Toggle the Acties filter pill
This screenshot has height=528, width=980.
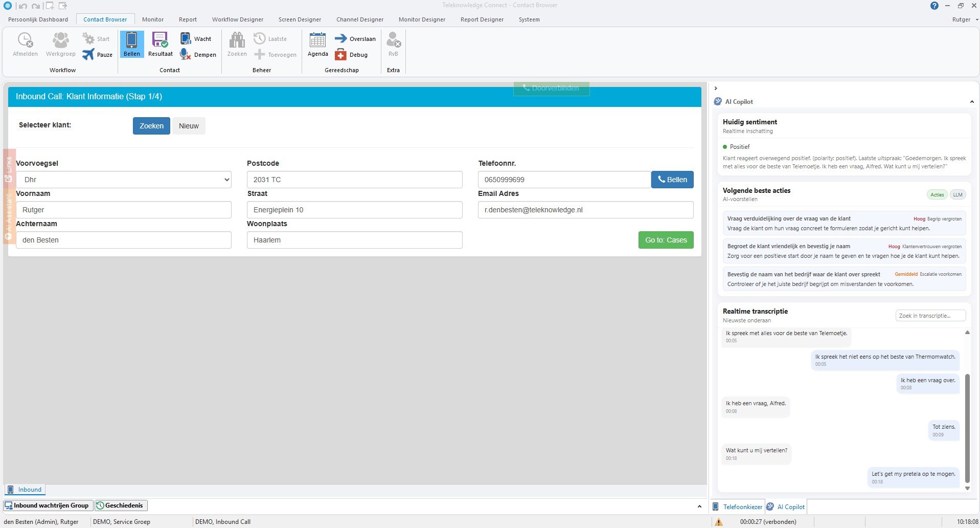937,194
